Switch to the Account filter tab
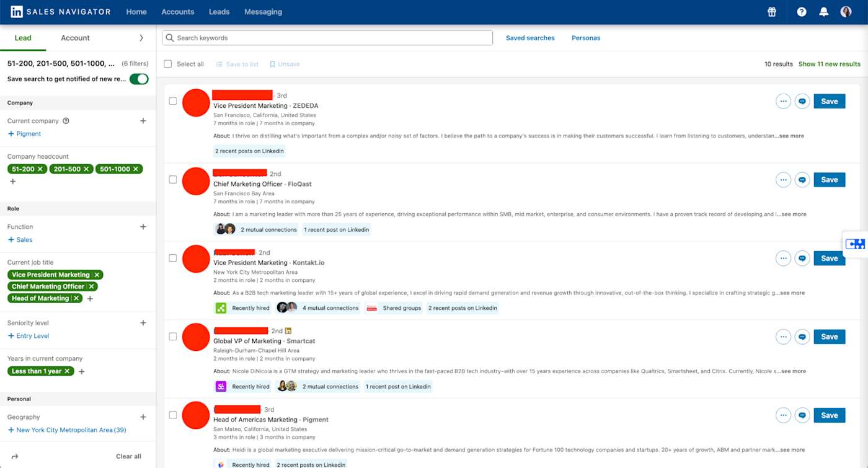Screen dimensions: 868x468 pyautogui.click(x=76, y=38)
